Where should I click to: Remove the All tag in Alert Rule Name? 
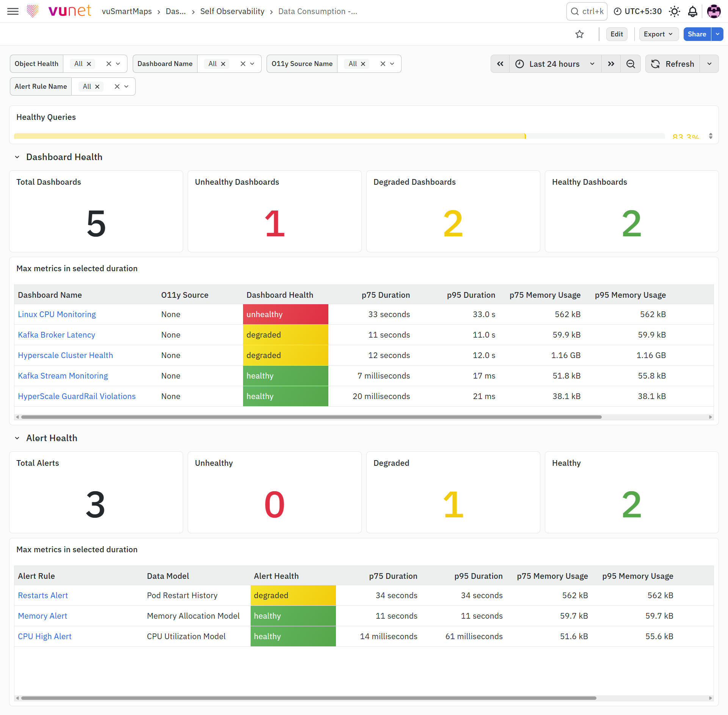click(x=97, y=86)
